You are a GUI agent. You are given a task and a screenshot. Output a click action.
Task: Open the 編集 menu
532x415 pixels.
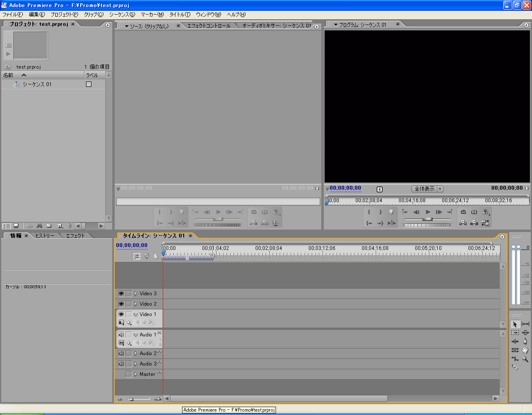37,14
